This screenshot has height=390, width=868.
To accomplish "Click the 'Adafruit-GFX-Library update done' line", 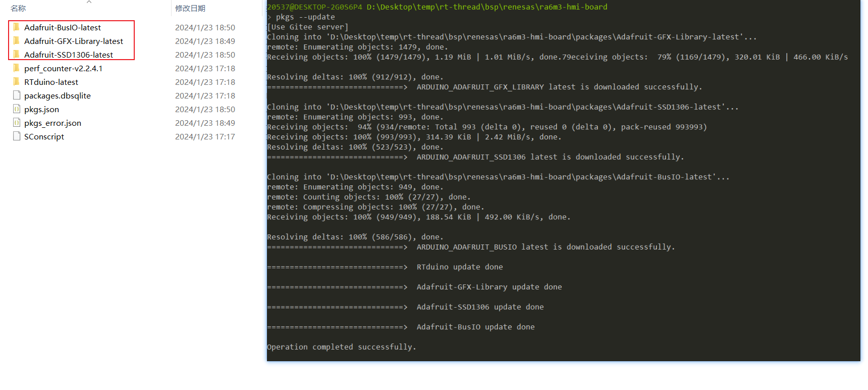I will click(414, 287).
